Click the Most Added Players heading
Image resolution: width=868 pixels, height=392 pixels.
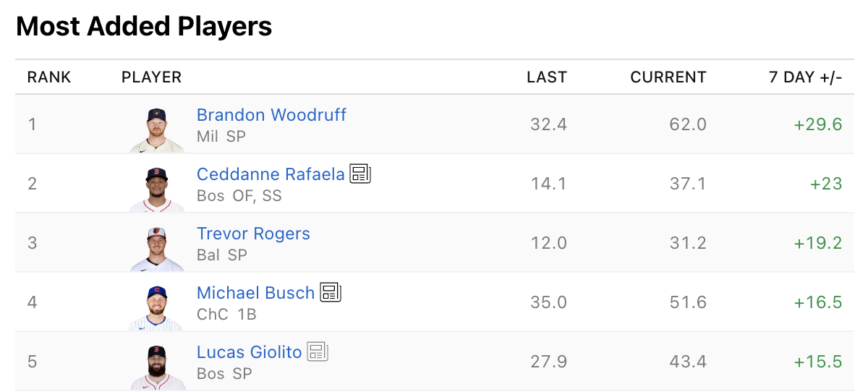[x=144, y=27]
